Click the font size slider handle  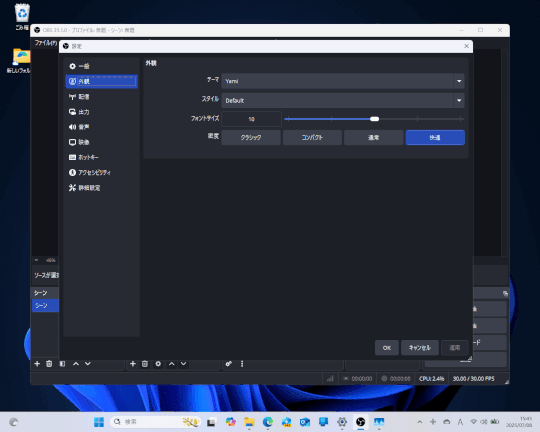pos(374,119)
